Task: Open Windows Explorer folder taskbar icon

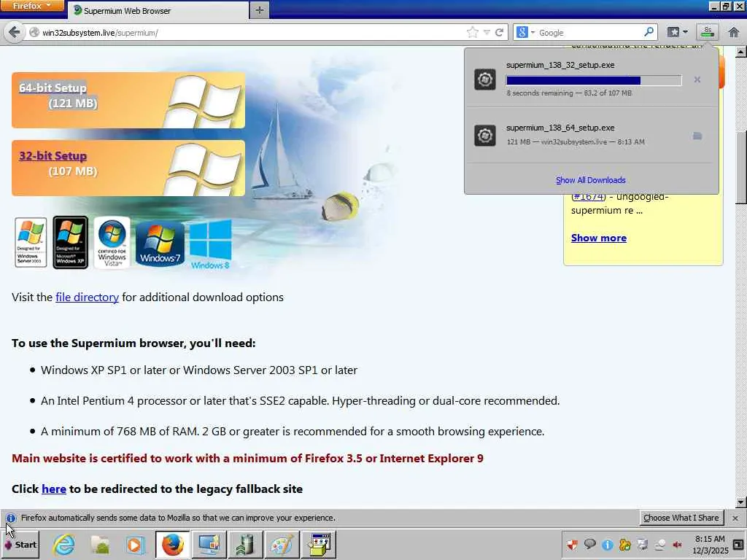Action: coord(100,545)
